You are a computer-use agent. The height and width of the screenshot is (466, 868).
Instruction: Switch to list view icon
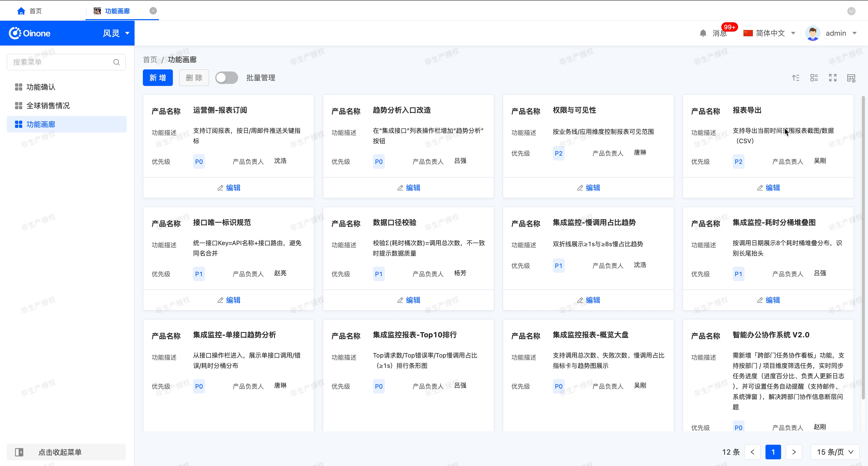814,78
